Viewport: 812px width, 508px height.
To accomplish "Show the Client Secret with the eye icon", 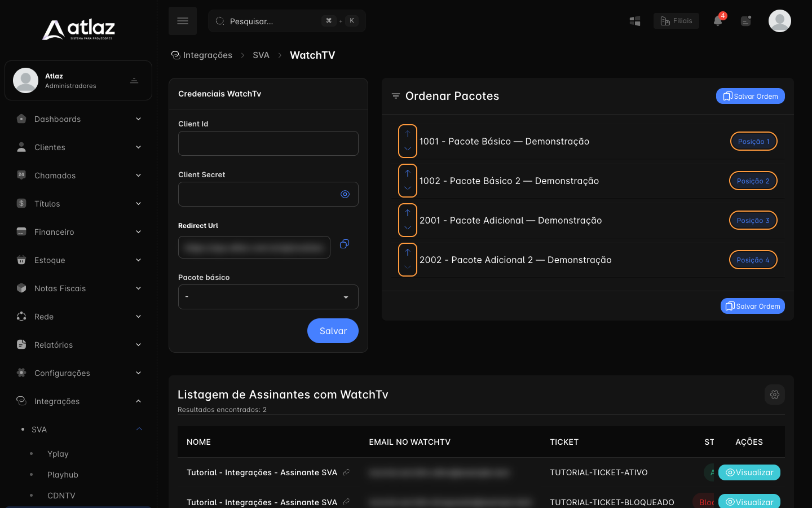I will (x=345, y=194).
